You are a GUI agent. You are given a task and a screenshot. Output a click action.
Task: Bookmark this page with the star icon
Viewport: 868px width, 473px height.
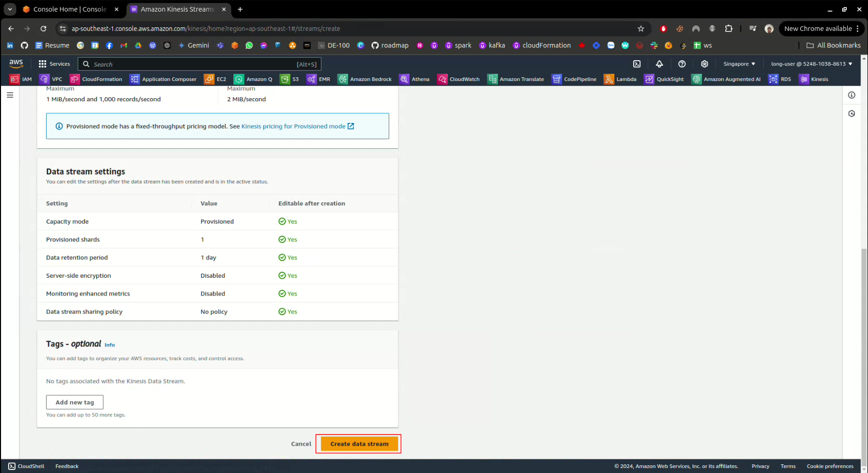click(x=641, y=29)
